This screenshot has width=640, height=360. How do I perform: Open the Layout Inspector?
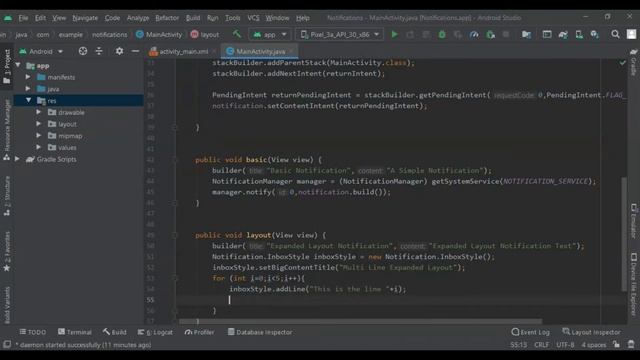point(591,332)
